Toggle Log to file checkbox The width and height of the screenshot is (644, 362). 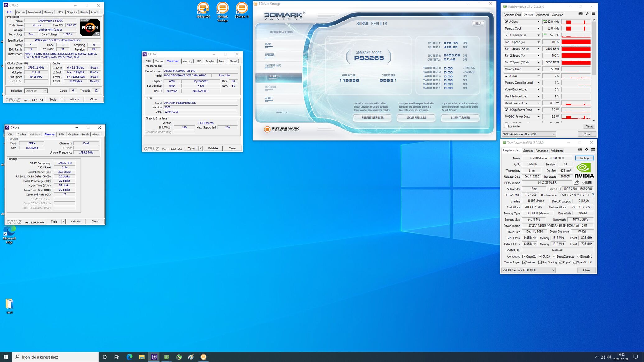coord(506,126)
